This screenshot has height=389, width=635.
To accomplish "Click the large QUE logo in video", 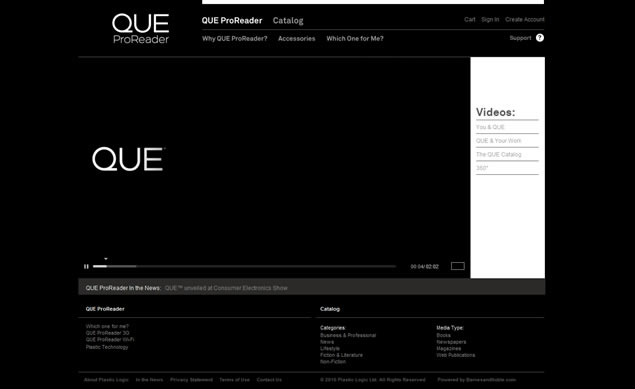I will (128, 159).
